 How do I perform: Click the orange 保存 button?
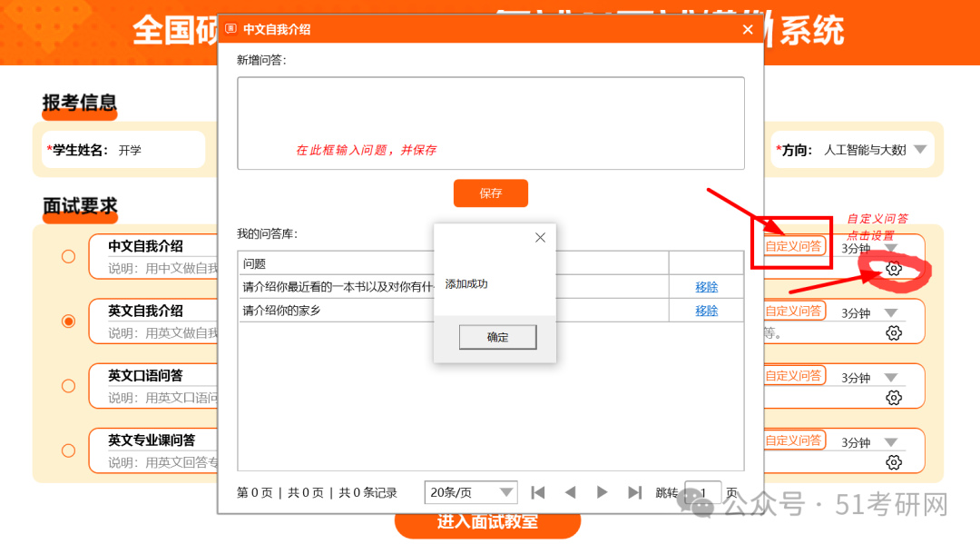(490, 193)
